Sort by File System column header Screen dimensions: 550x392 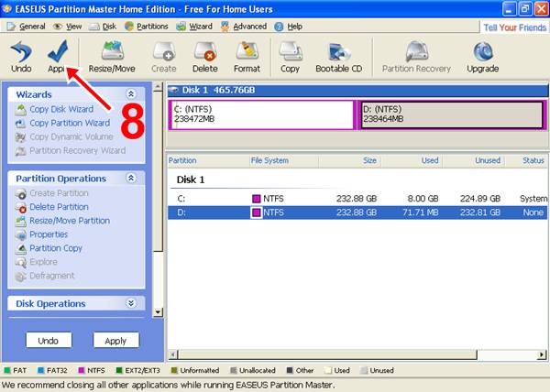[269, 160]
